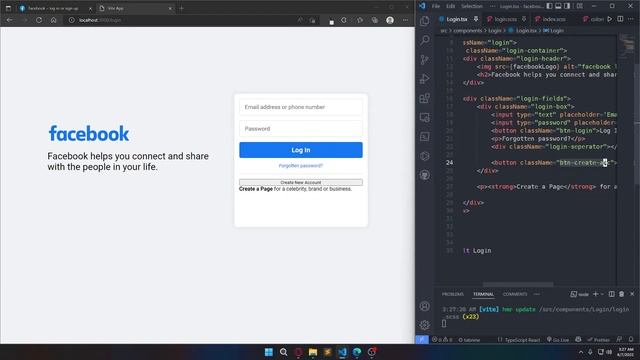
Task: Click 'components' in the editor breadcrumb
Action: tap(467, 31)
